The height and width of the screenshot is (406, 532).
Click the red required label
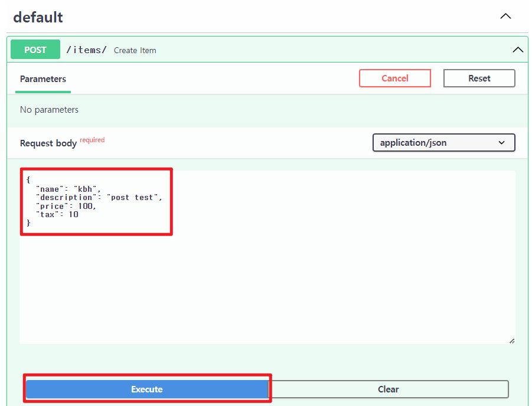[x=92, y=140]
